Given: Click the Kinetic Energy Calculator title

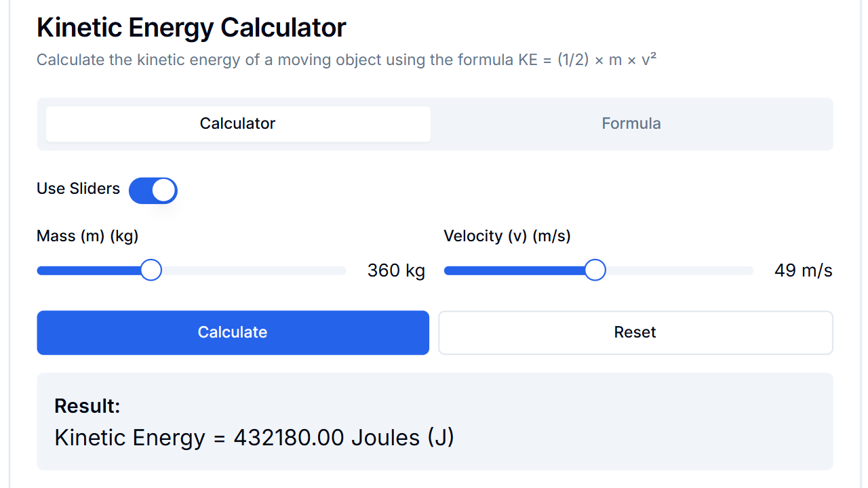Looking at the screenshot, I should 191,27.
